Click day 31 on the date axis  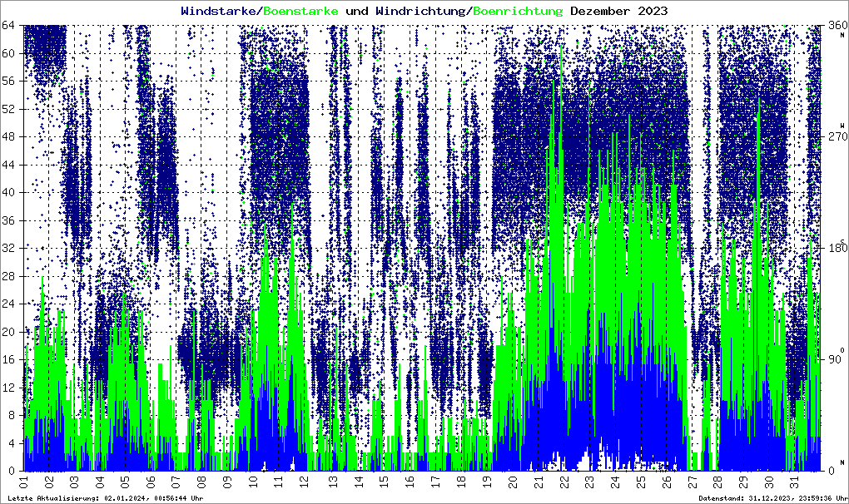coord(795,480)
